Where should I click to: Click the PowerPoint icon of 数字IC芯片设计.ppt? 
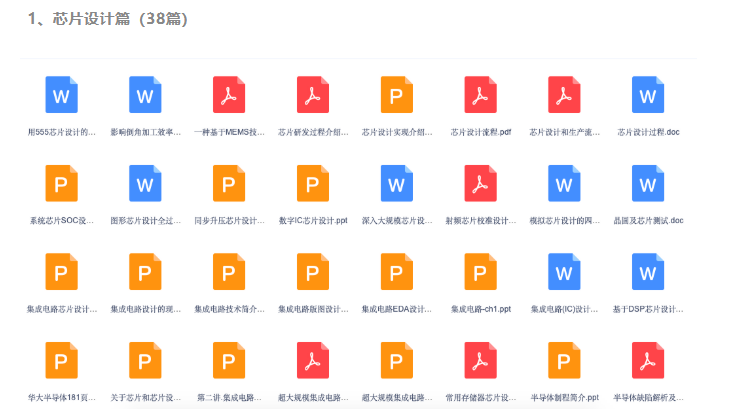click(x=313, y=184)
